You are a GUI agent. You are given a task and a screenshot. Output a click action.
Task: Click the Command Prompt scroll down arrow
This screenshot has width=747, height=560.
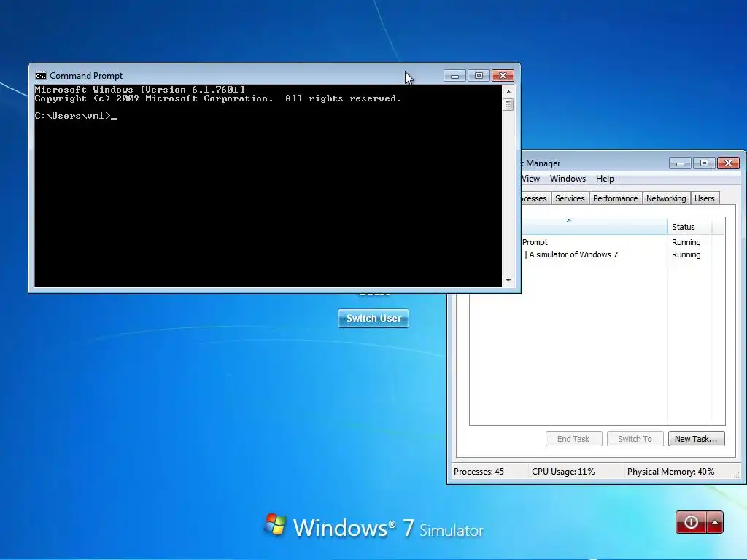point(508,281)
